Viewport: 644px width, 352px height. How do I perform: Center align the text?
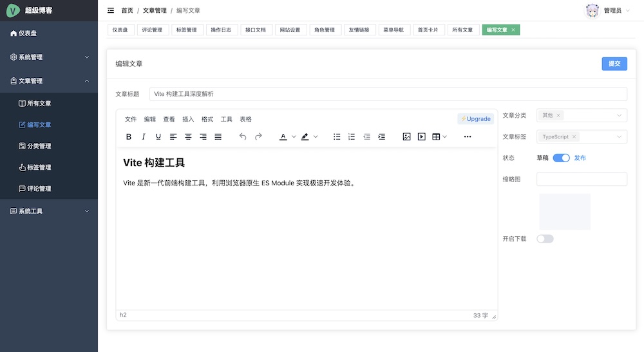coord(188,136)
